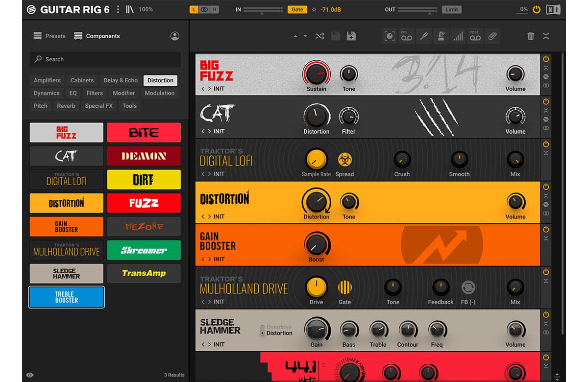The width and height of the screenshot is (588, 382).
Task: Collapse the Sledge Hammer module
Action: coord(546,324)
